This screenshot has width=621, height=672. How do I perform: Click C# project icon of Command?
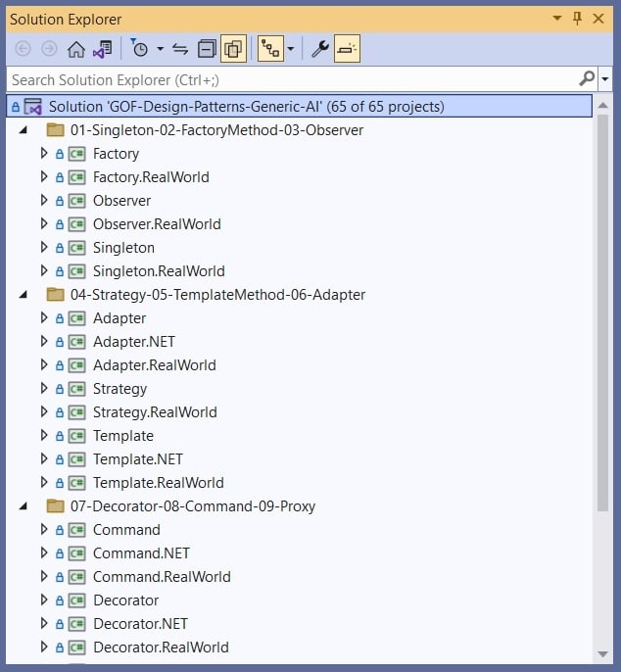click(x=77, y=530)
